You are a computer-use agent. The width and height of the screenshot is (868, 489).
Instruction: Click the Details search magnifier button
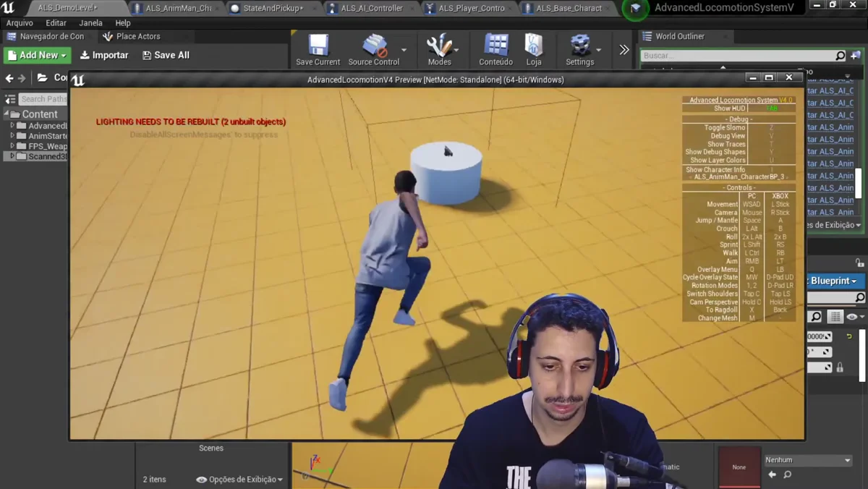coord(815,317)
